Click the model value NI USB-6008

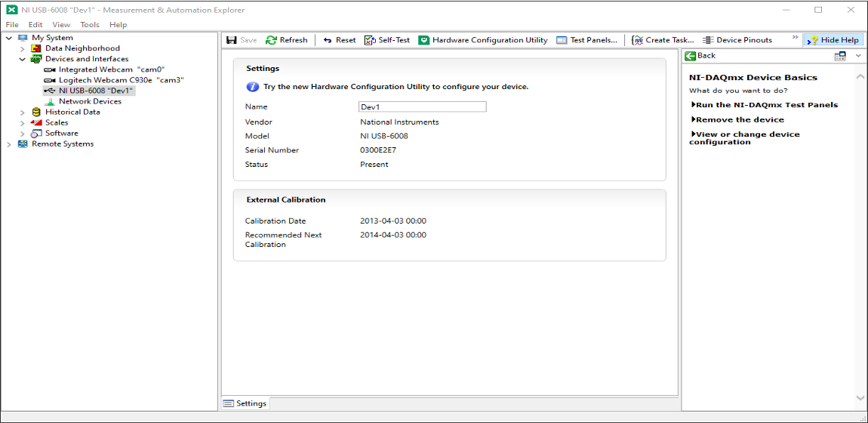point(384,136)
